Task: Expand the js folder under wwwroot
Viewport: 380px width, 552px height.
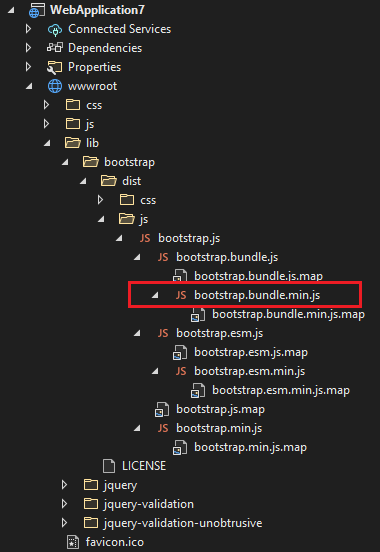Action: [x=46, y=124]
